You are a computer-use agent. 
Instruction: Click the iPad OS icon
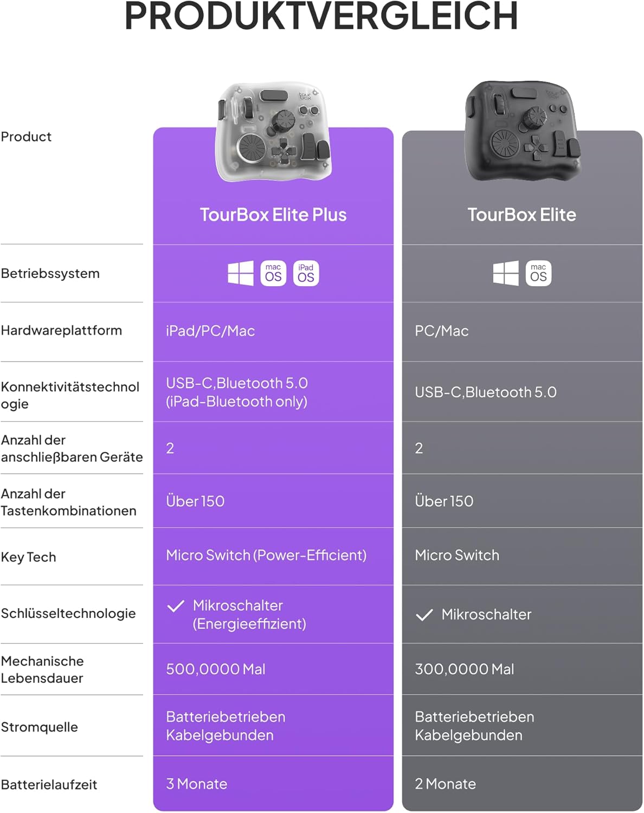[x=306, y=273]
